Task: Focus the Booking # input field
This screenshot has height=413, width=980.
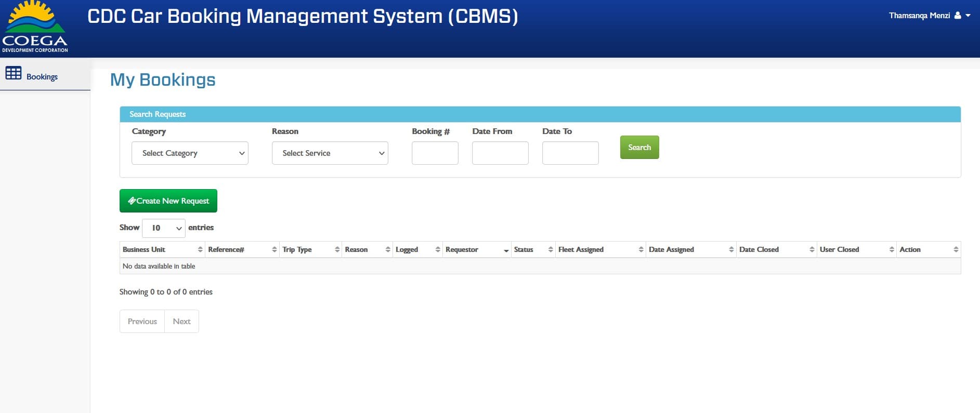Action: click(435, 153)
